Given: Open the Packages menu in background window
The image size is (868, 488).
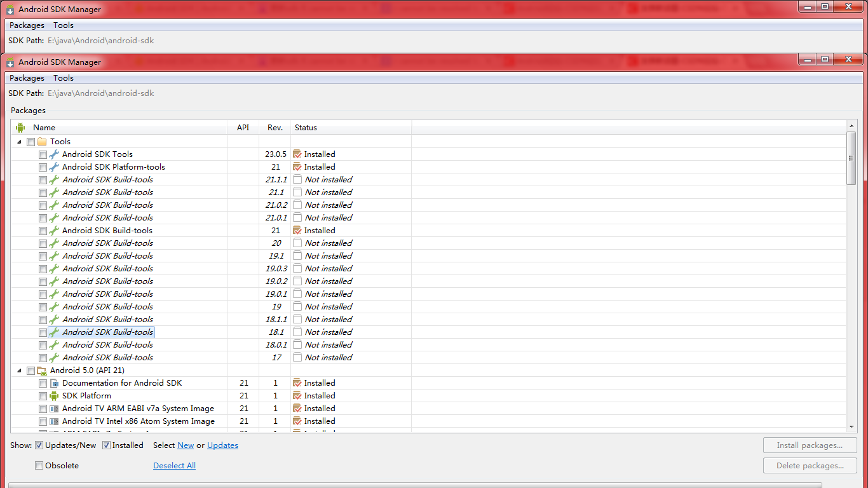Looking at the screenshot, I should coord(27,25).
